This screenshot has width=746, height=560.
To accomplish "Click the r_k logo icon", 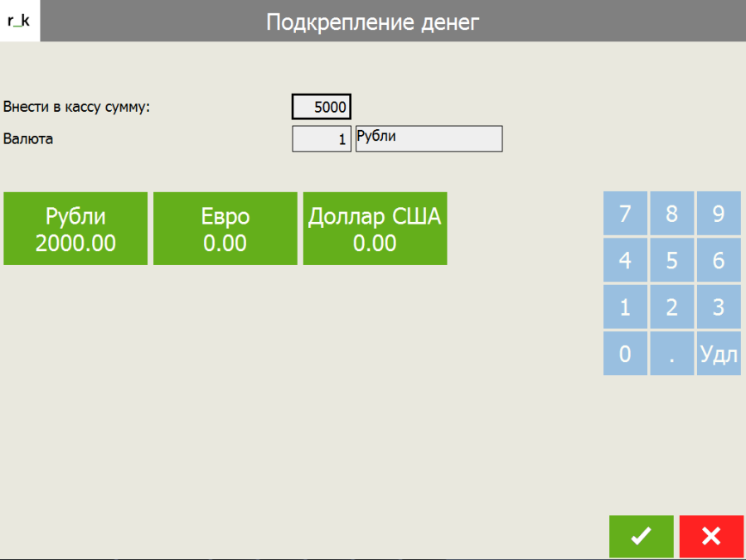I will (19, 21).
